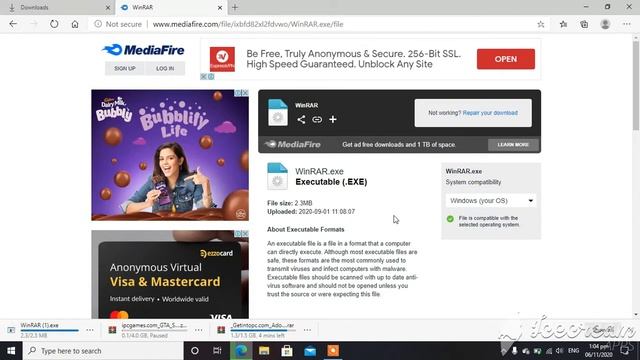Image resolution: width=640 pixels, height=360 pixels.
Task: Click the Type here to search box
Action: [x=103, y=351]
